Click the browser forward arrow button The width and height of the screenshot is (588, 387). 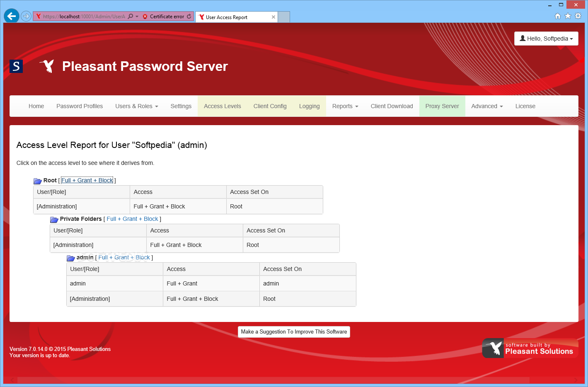pos(26,16)
